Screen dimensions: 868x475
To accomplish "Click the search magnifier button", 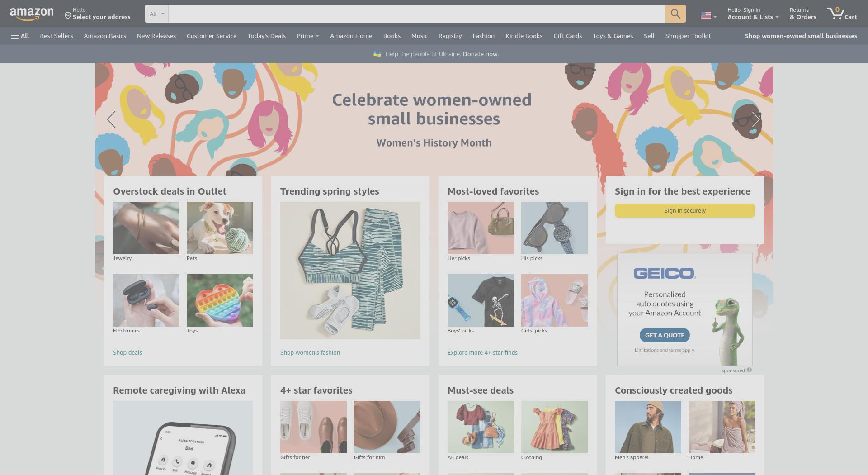I will tap(675, 14).
